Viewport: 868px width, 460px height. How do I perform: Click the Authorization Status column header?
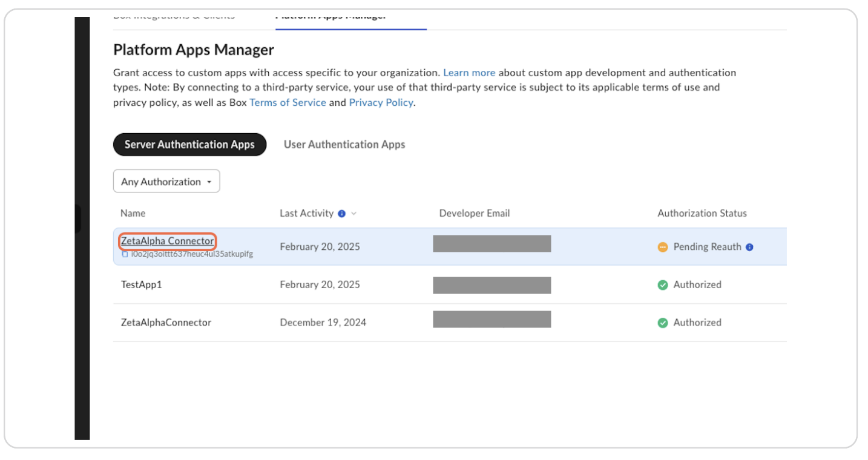pos(702,214)
